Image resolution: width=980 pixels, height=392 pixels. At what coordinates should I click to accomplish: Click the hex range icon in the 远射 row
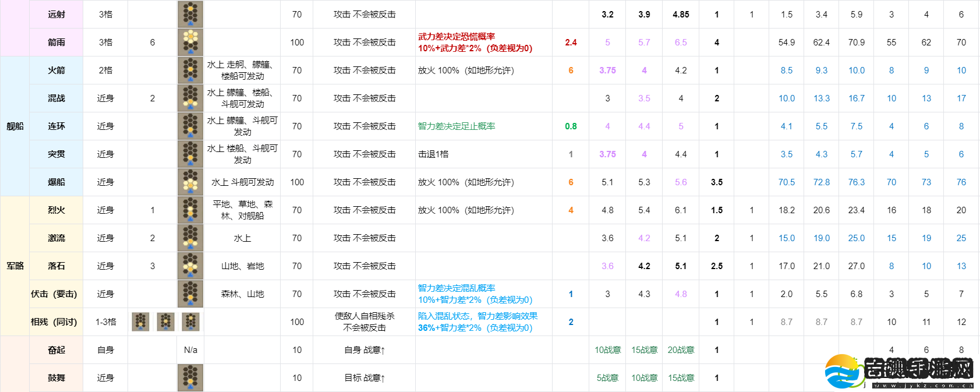coord(190,15)
